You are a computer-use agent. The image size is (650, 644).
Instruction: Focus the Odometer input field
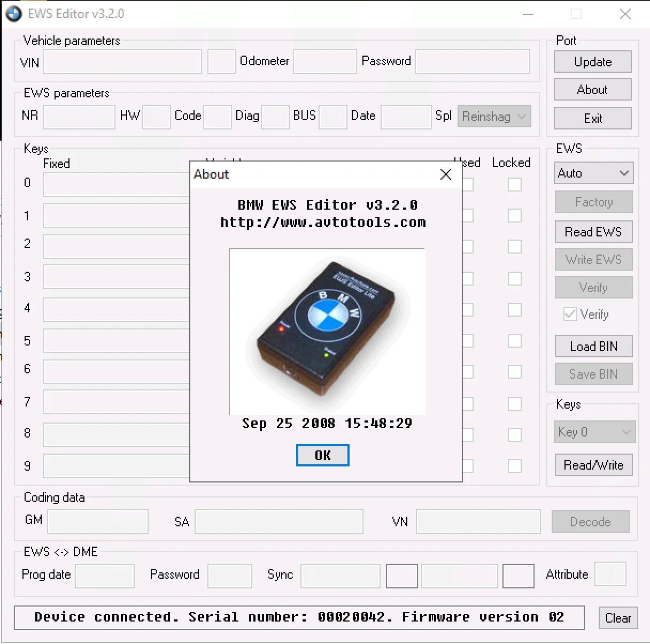(325, 62)
